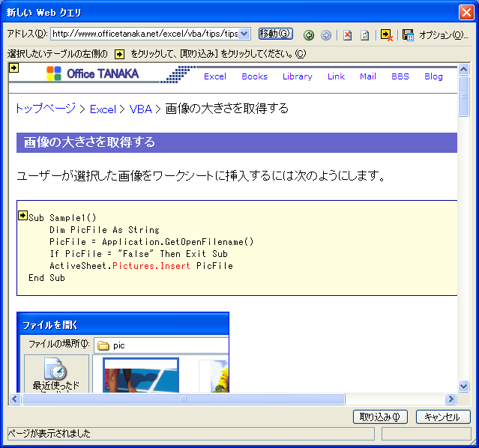Click the 移動 (Go) button
Viewport: 479px width, 448px height.
[276, 34]
